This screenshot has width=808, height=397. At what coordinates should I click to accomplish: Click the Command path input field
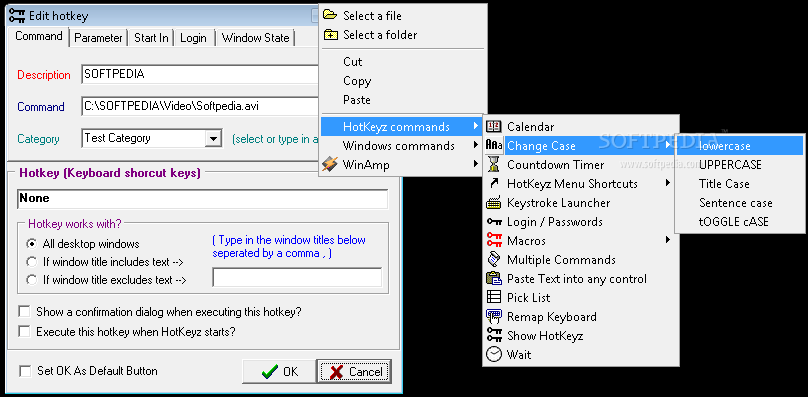tap(200, 107)
